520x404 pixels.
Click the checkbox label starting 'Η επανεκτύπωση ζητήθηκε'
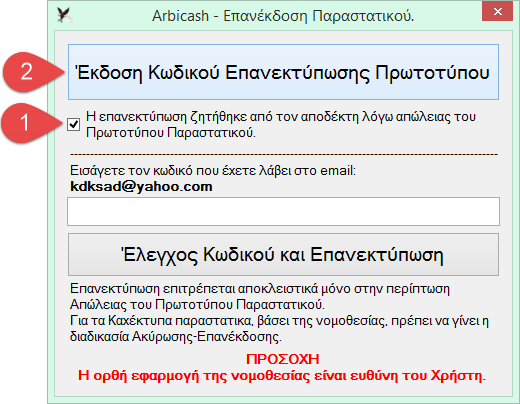281,125
